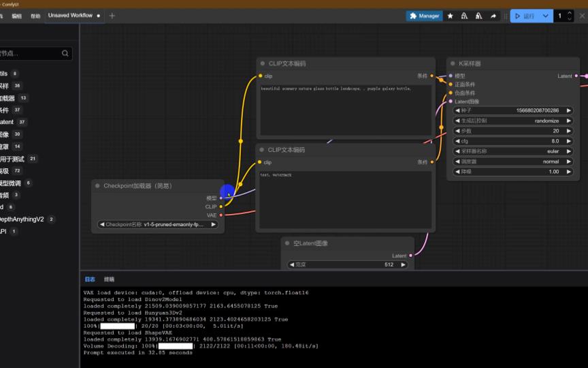588x368 pixels.
Task: Click the star favorites icon in toolbar
Action: coord(450,16)
